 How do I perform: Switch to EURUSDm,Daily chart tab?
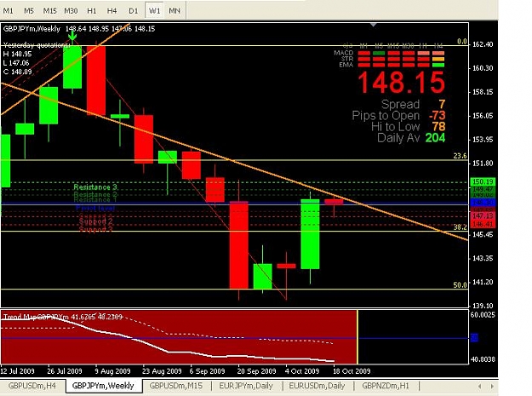(x=317, y=386)
